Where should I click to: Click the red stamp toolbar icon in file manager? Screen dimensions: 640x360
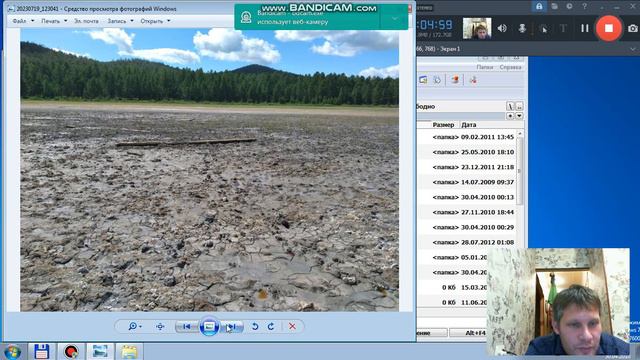click(455, 80)
